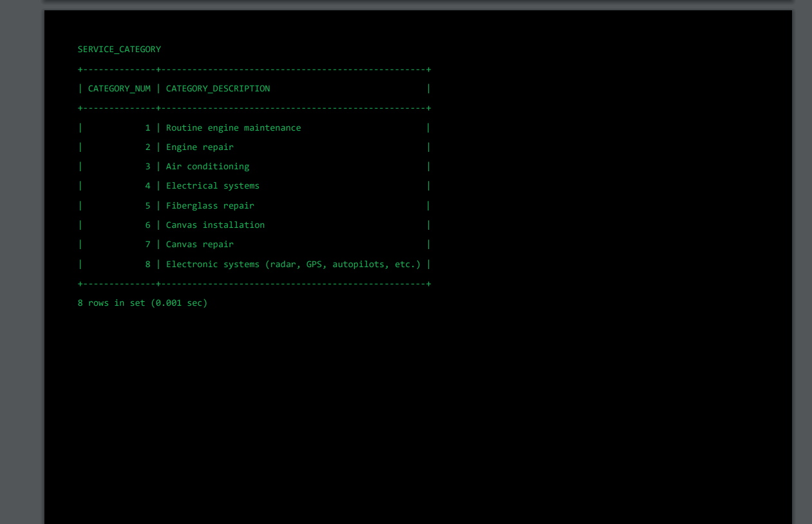
Task: Click inside the terminal window background
Action: coord(580,386)
